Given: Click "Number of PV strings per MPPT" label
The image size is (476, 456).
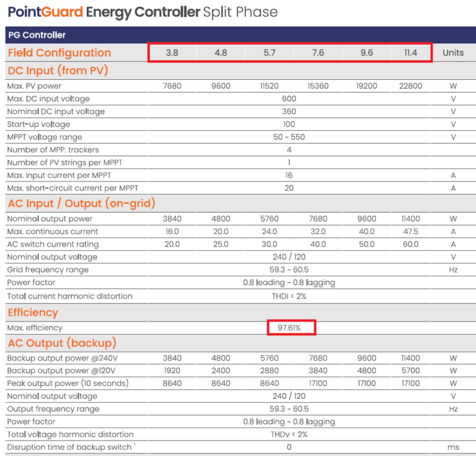Looking at the screenshot, I should click(64, 162).
